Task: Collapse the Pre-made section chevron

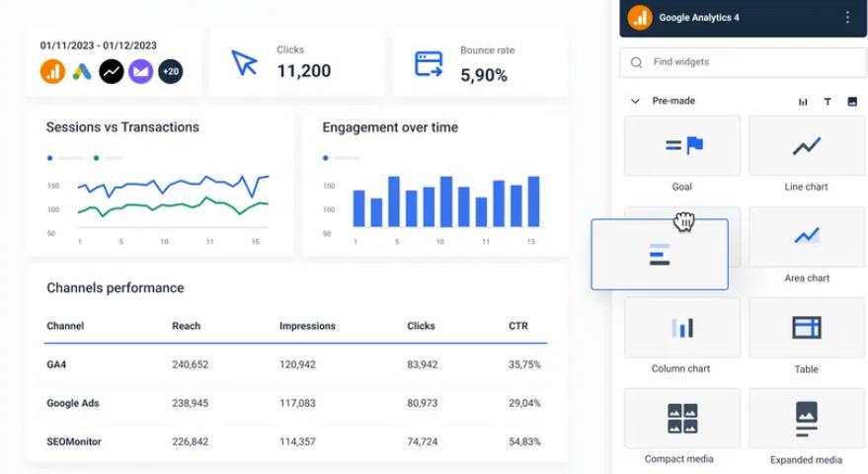Action: 635,101
